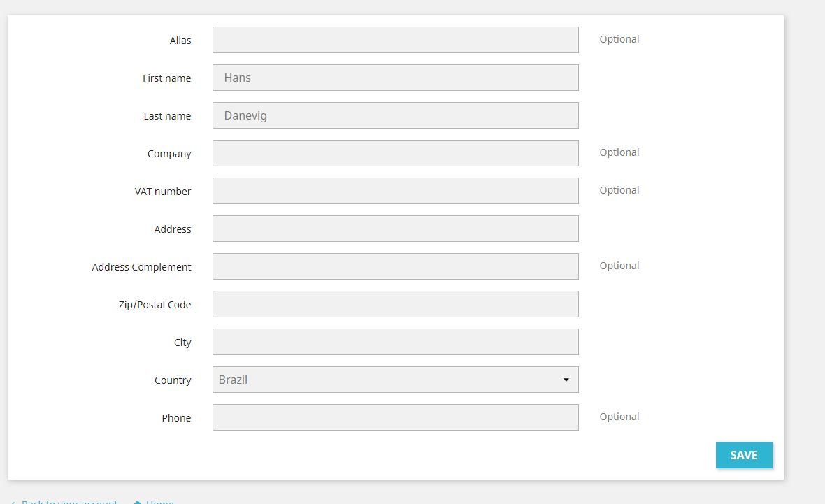Click the Optional note beside Phone
Image resolution: width=825 pixels, height=504 pixels.
click(619, 417)
